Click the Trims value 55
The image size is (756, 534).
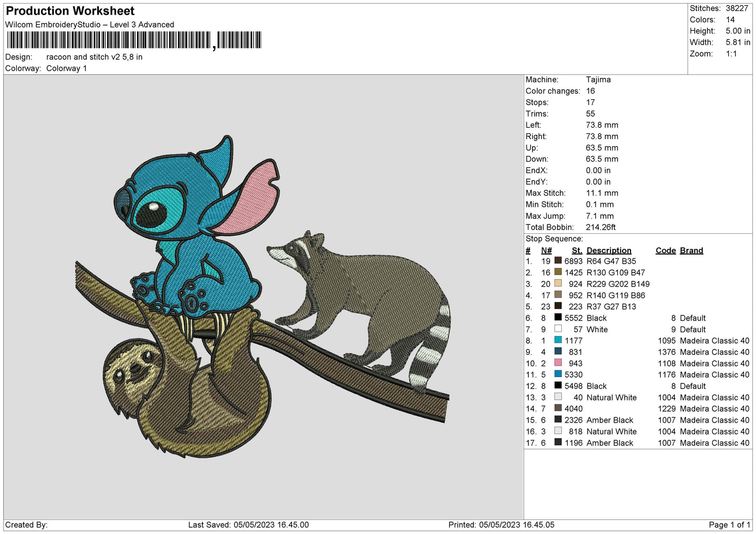tap(590, 113)
